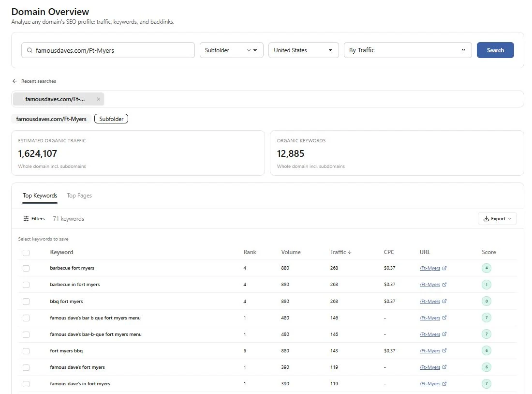Viewport: 532px width, 394px height.
Task: Click the search magnifier icon in domain field
Action: coord(30,50)
